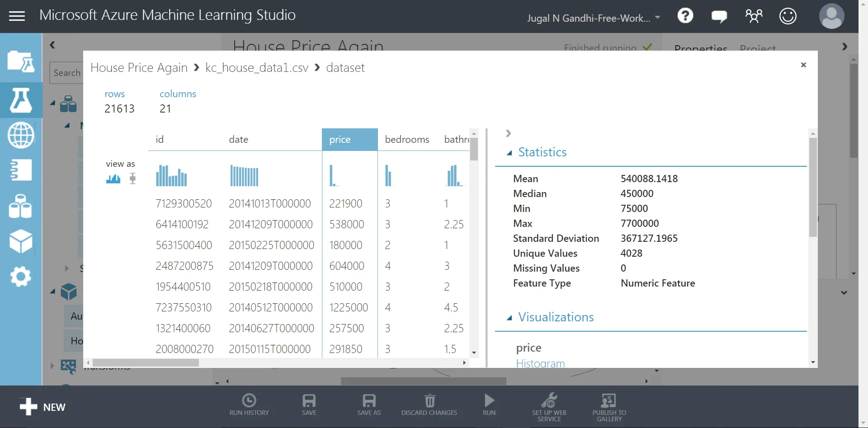This screenshot has width=868, height=428.
Task: Select the date column header
Action: pos(239,140)
